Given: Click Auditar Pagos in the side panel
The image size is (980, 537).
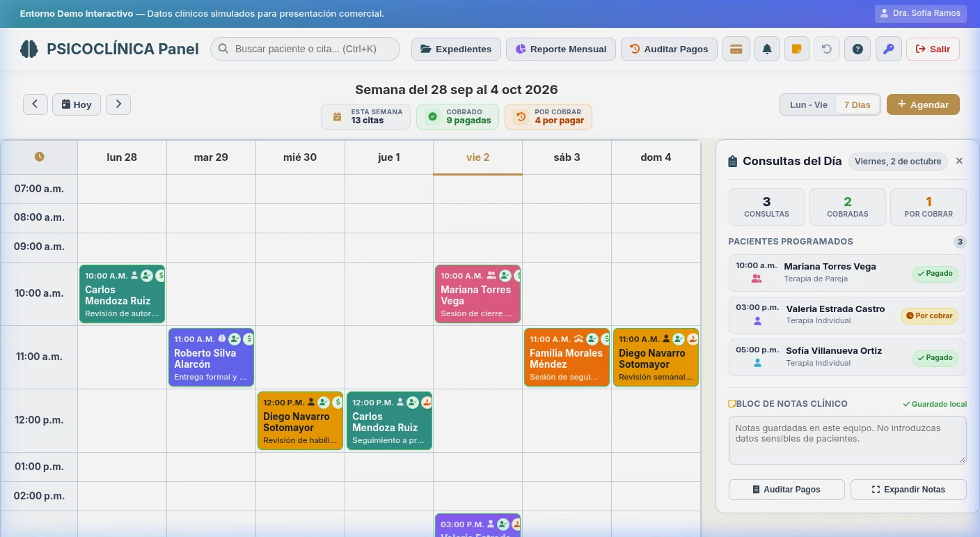Looking at the screenshot, I should coord(787,490).
